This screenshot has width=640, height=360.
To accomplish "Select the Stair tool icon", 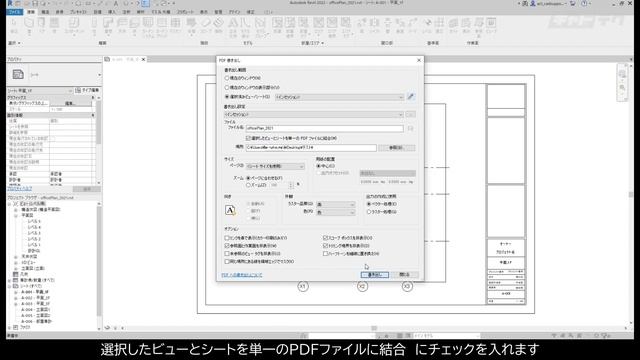I will click(x=219, y=23).
